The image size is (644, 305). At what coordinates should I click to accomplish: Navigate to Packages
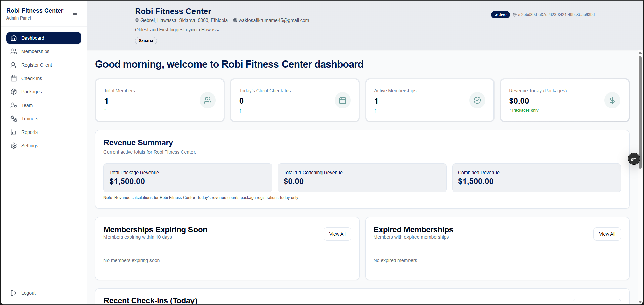(44, 92)
